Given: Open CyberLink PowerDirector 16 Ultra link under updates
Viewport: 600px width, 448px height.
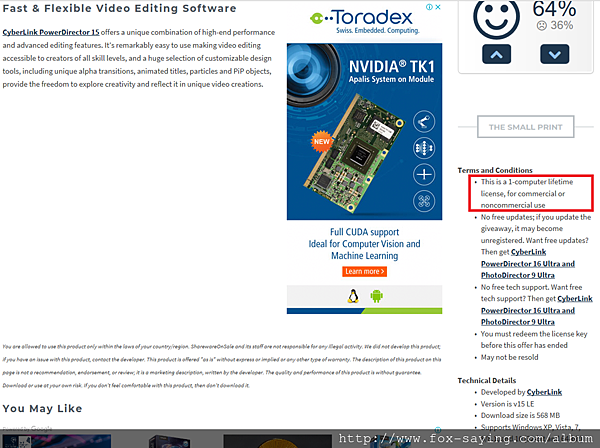Looking at the screenshot, I should [528, 264].
